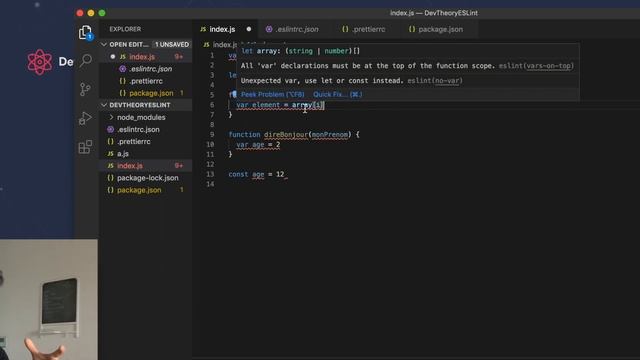Open the Extensions view icon
The image size is (640, 360).
click(x=85, y=147)
